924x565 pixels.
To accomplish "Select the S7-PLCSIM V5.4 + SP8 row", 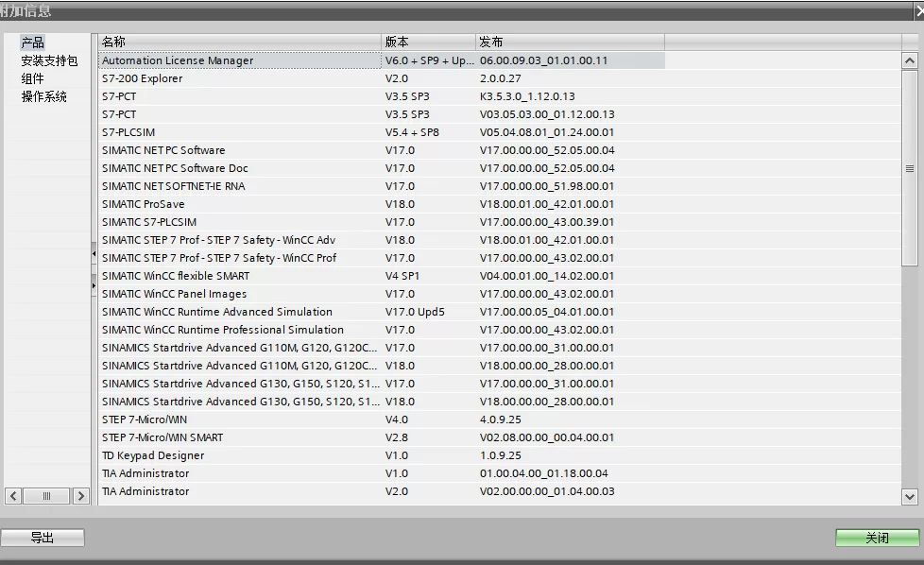I will click(x=382, y=132).
